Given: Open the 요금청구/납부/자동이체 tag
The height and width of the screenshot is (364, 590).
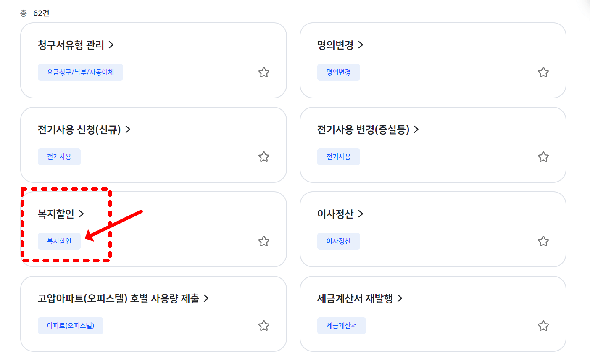Looking at the screenshot, I should click(80, 72).
